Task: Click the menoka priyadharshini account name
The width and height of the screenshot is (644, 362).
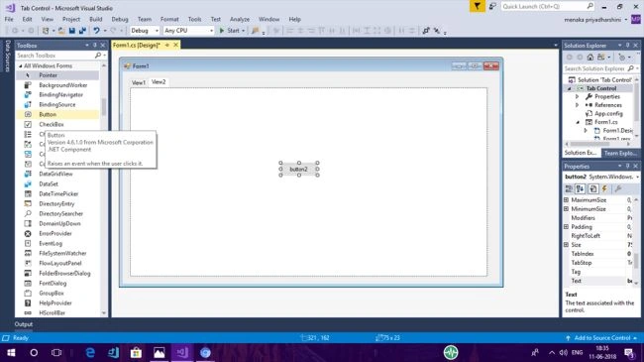Action: point(592,19)
